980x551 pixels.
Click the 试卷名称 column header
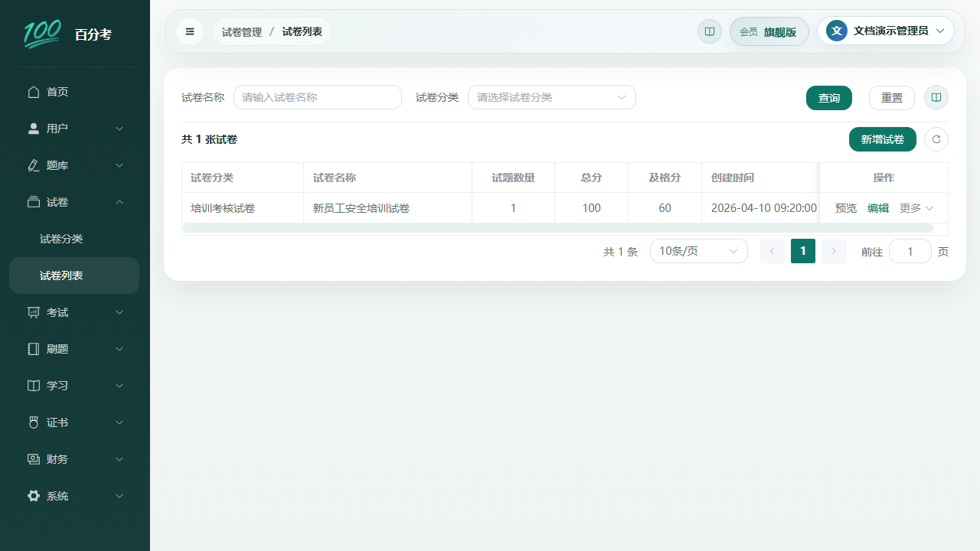pyautogui.click(x=388, y=178)
